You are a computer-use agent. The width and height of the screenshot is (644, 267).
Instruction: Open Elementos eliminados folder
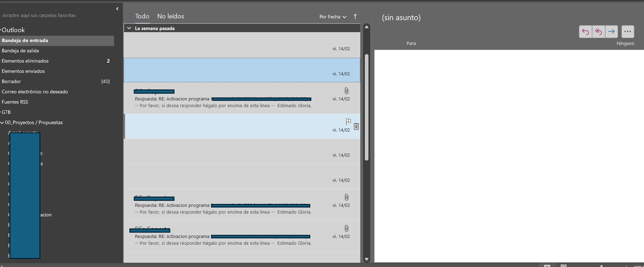[x=57, y=61]
